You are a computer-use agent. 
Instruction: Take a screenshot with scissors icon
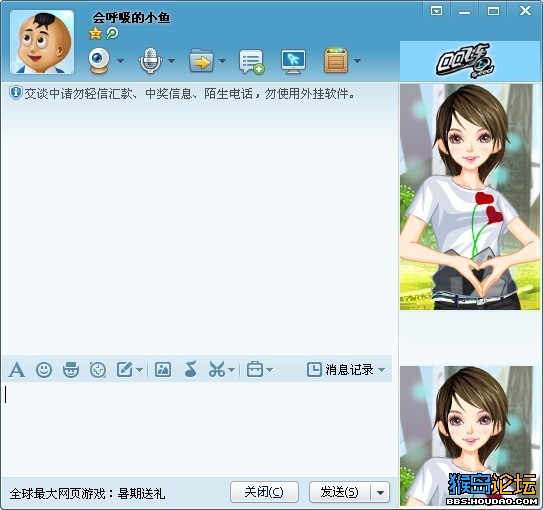point(217,369)
